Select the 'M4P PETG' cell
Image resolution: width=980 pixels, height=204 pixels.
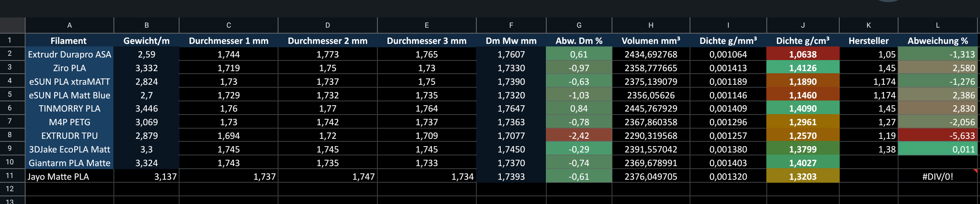70,122
